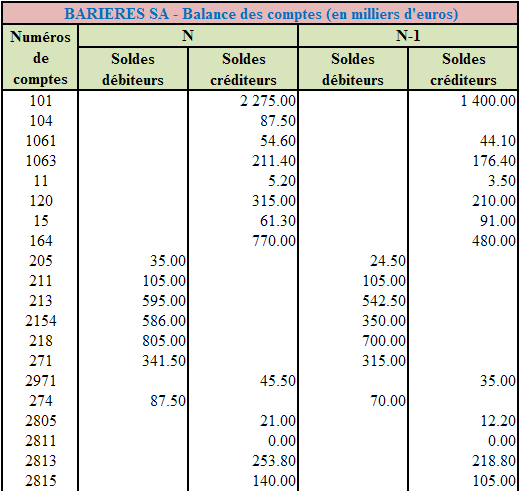Image resolution: width=520 pixels, height=491 pixels.
Task: Select the 253.80 credit value for account 2813
Action: pos(243,461)
